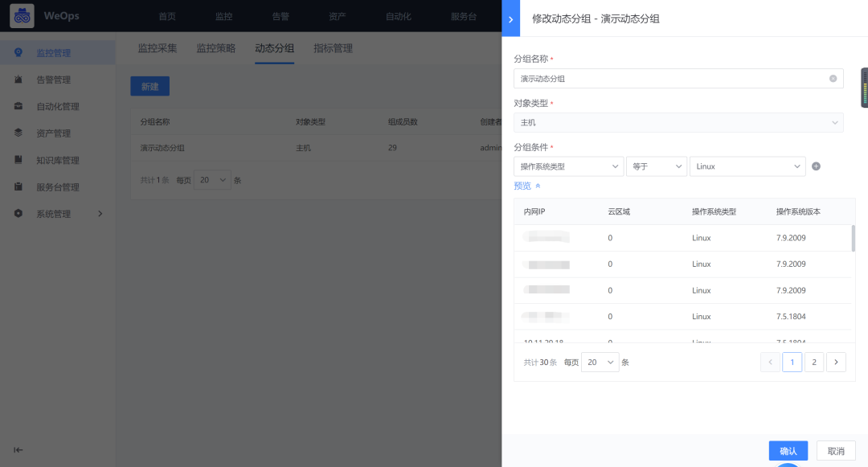Click the 分组名称 input field
This screenshot has width=868, height=467.
pos(678,79)
